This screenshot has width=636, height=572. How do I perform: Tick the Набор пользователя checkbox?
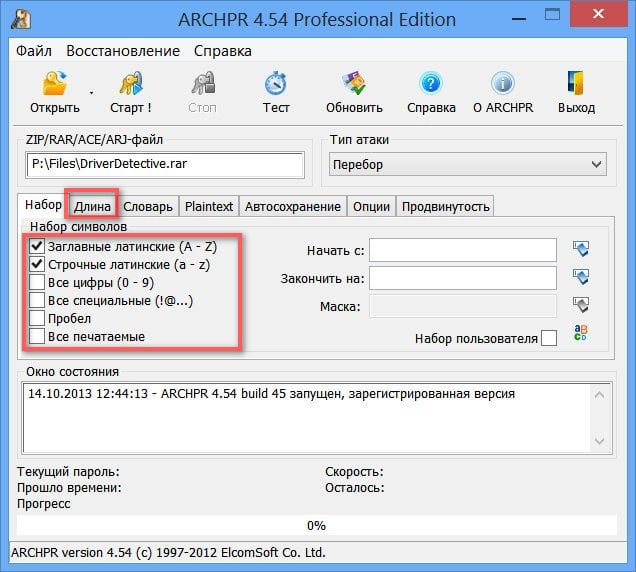pyautogui.click(x=549, y=338)
